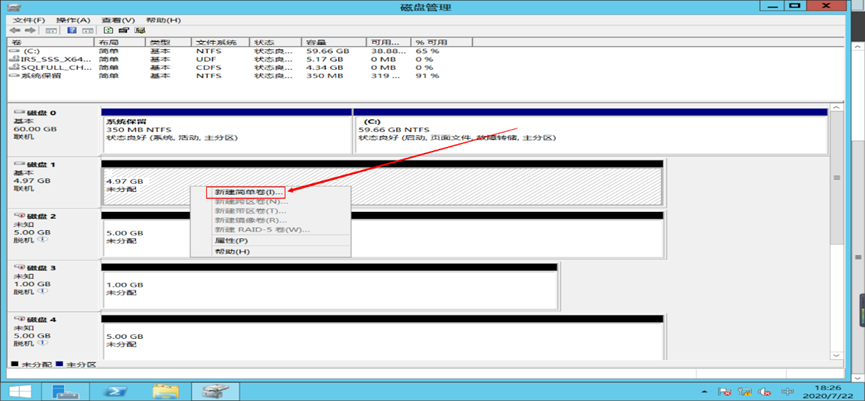Click the blue Help toolbar icon
Screen dimensions: 865x401
(72, 30)
